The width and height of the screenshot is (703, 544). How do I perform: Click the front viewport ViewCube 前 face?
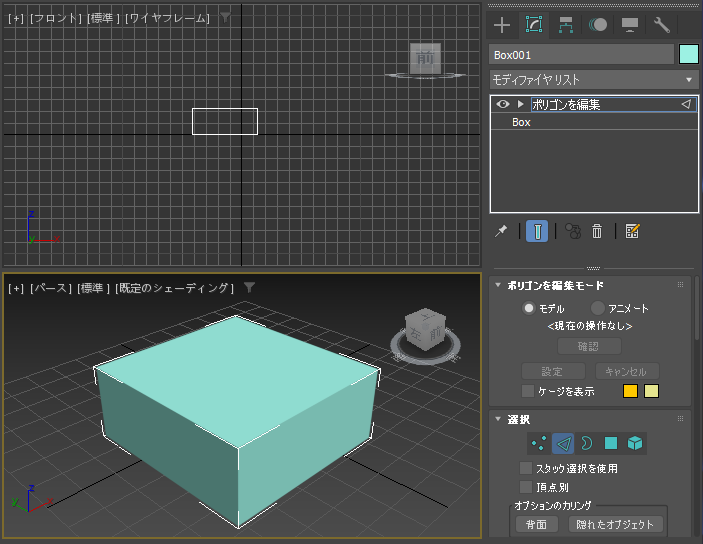pyautogui.click(x=425, y=58)
